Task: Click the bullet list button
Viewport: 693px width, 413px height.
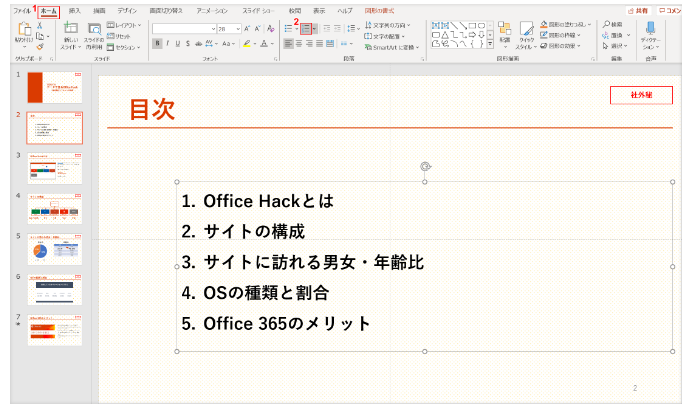Action: pyautogui.click(x=287, y=29)
